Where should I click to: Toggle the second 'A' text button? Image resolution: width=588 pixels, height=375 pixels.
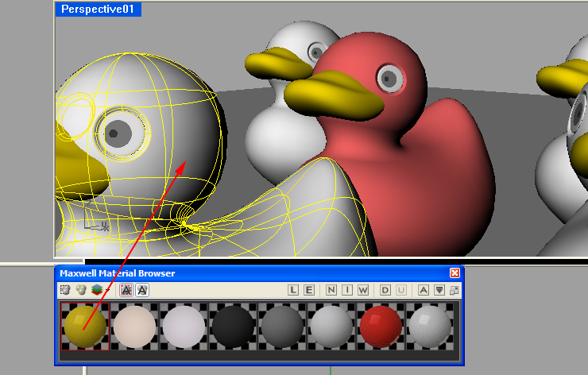tap(142, 290)
